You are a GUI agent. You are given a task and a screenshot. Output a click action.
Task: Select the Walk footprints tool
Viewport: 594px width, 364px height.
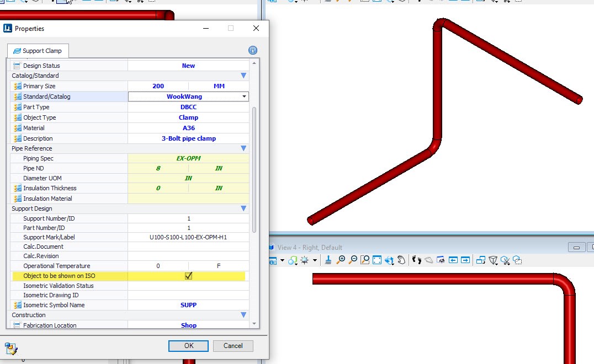(417, 260)
